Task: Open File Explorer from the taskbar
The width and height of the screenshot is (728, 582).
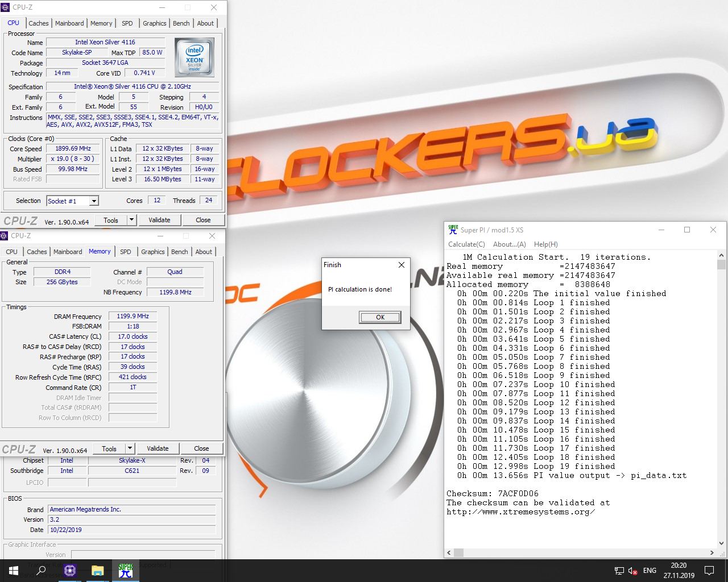Action: click(x=98, y=571)
